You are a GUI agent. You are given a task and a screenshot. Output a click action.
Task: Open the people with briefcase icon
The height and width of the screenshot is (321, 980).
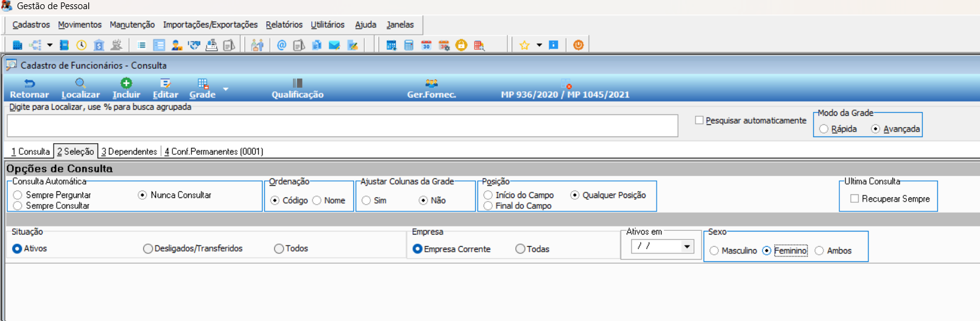click(257, 45)
